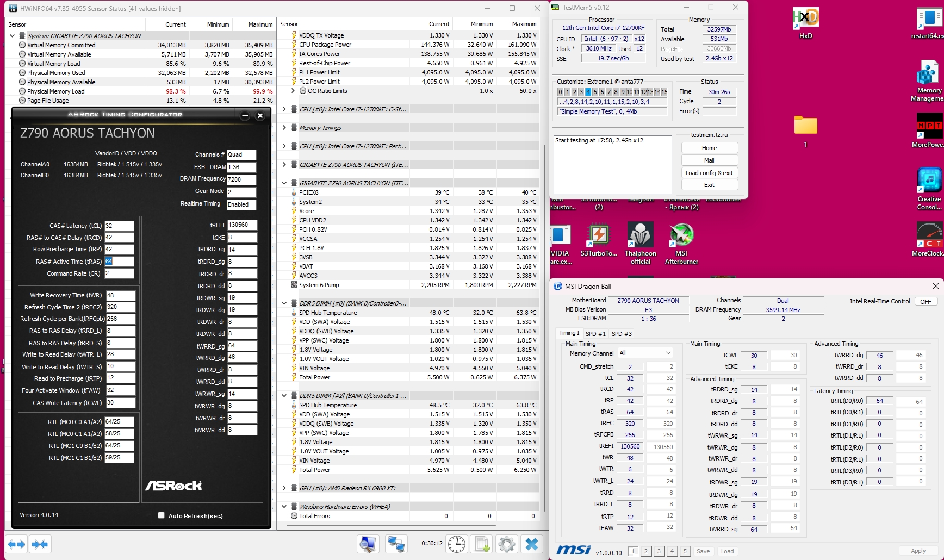The image size is (944, 560).
Task: Collapse the DDR5 DIMM [#2] sensor group
Action: pyautogui.click(x=284, y=396)
